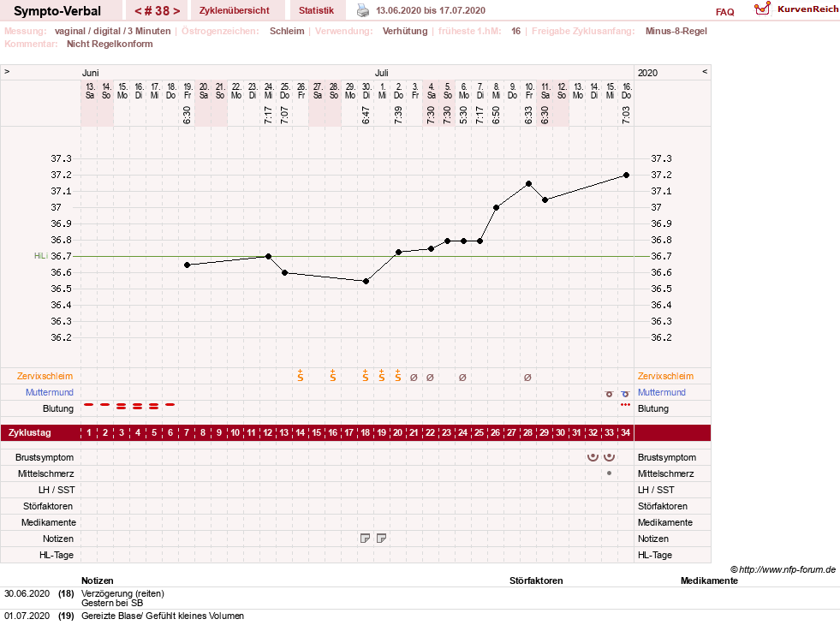This screenshot has height=643, width=840.
Task: Click the bleeding mark on cycle day 6
Action: click(170, 405)
